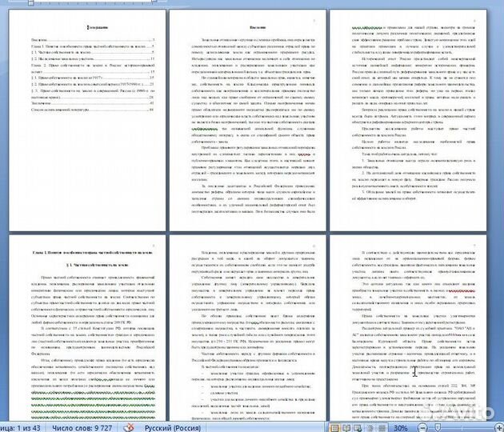Click the zoom slider handle
Image resolution: width=504 pixels, height=432 pixels.
(x=438, y=426)
